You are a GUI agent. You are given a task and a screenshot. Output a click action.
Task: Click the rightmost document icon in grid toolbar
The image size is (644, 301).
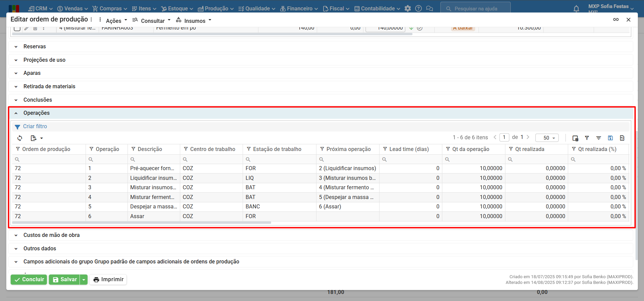[x=622, y=138]
